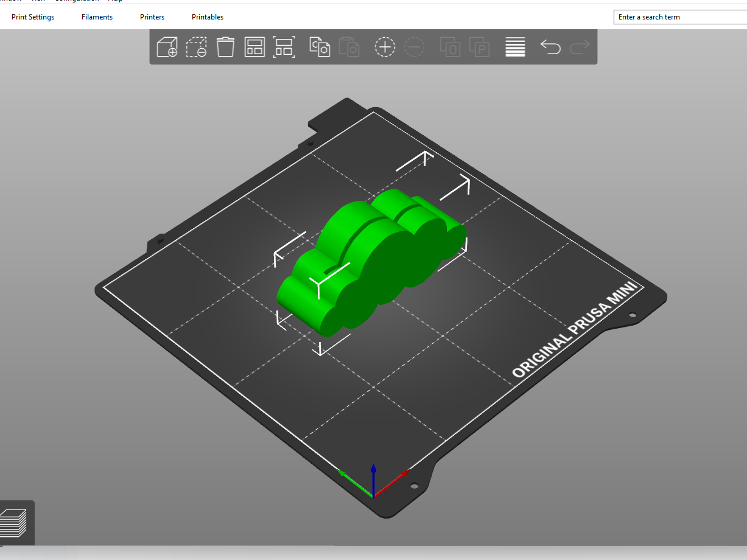Undo last action with arrow icon
Image resolution: width=747 pixels, height=560 pixels.
tap(550, 47)
